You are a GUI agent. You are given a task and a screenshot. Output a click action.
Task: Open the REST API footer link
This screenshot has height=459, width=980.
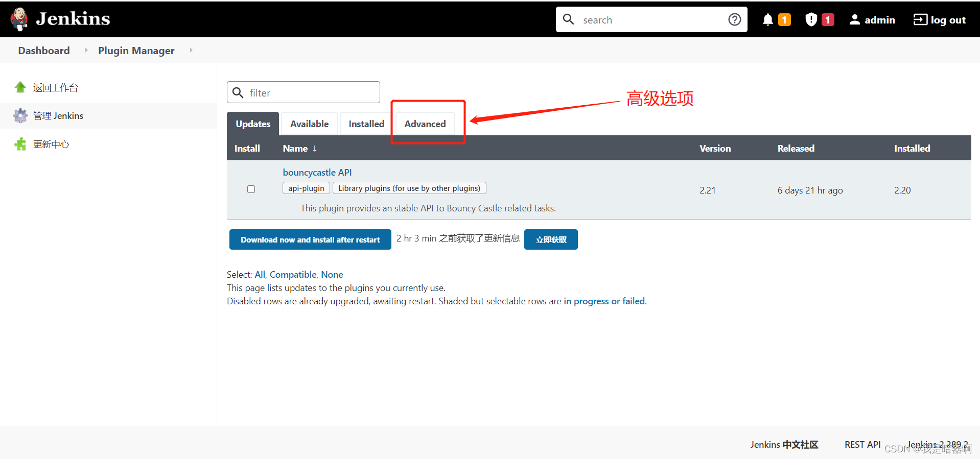coord(862,445)
